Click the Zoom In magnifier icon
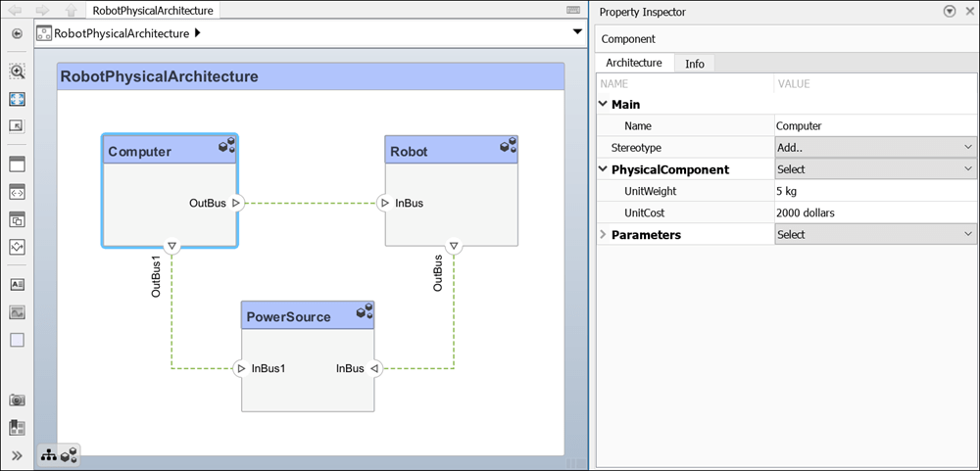The width and height of the screenshot is (980, 471). pyautogui.click(x=17, y=71)
